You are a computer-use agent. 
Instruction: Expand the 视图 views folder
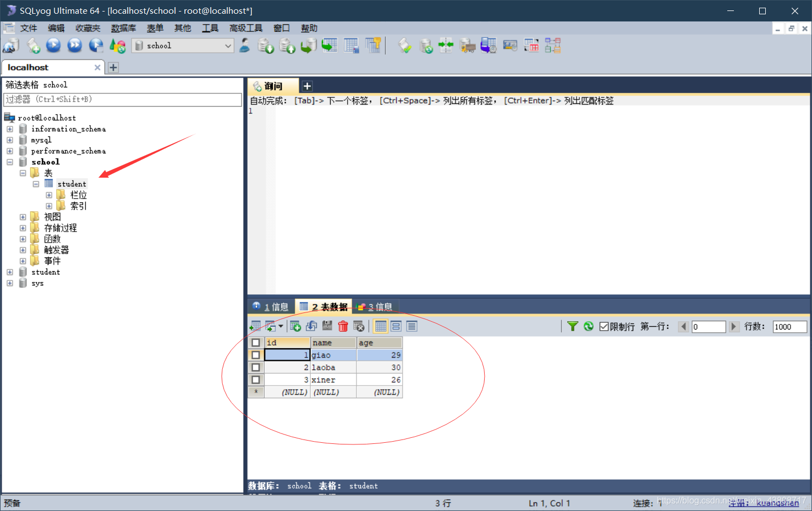(x=23, y=217)
